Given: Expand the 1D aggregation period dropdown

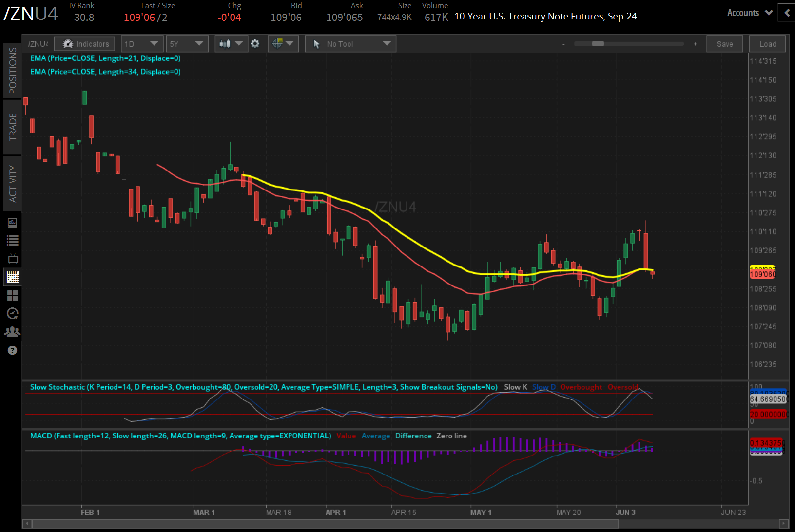Looking at the screenshot, I should [141, 44].
